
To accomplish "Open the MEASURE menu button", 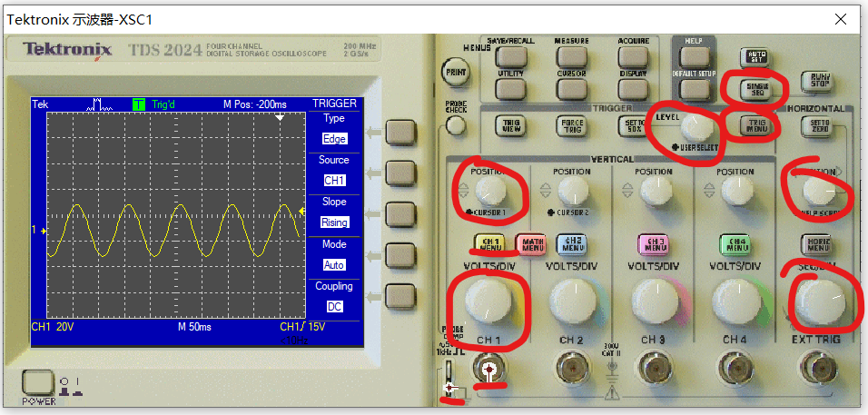I will tap(571, 56).
